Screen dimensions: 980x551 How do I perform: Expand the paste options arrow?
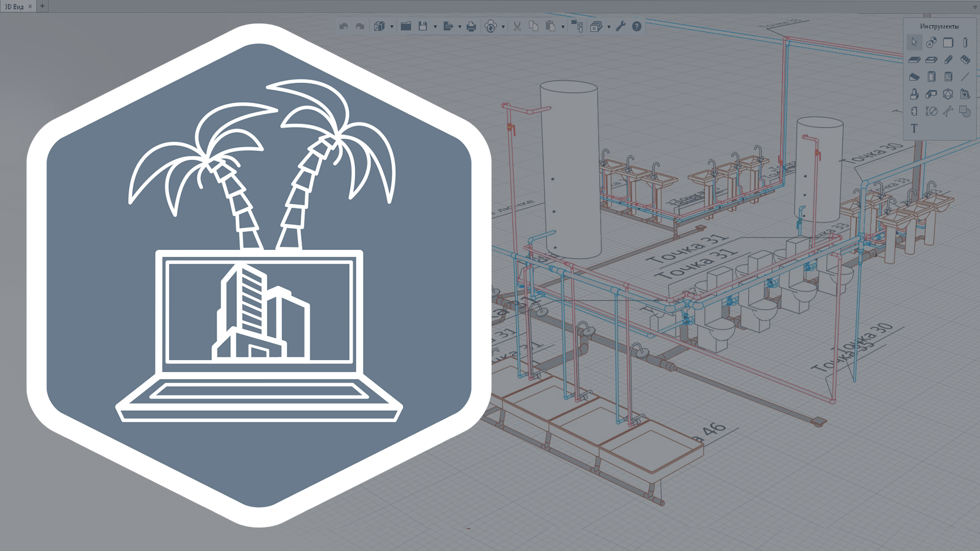point(562,27)
